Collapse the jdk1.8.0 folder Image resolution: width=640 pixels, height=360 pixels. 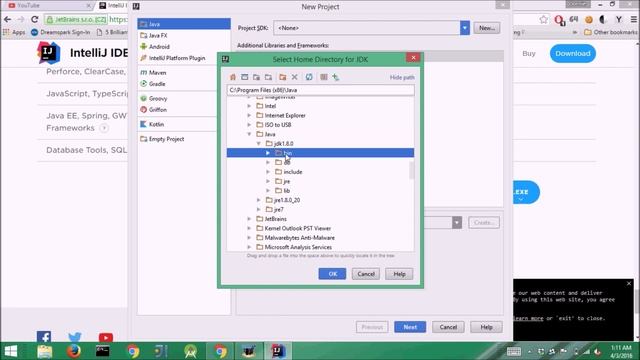click(259, 144)
